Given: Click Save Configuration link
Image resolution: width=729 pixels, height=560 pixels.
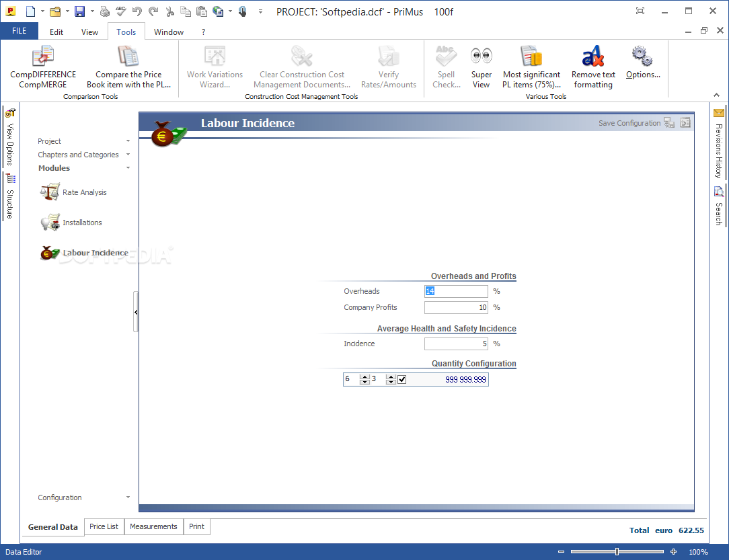Looking at the screenshot, I should (629, 123).
